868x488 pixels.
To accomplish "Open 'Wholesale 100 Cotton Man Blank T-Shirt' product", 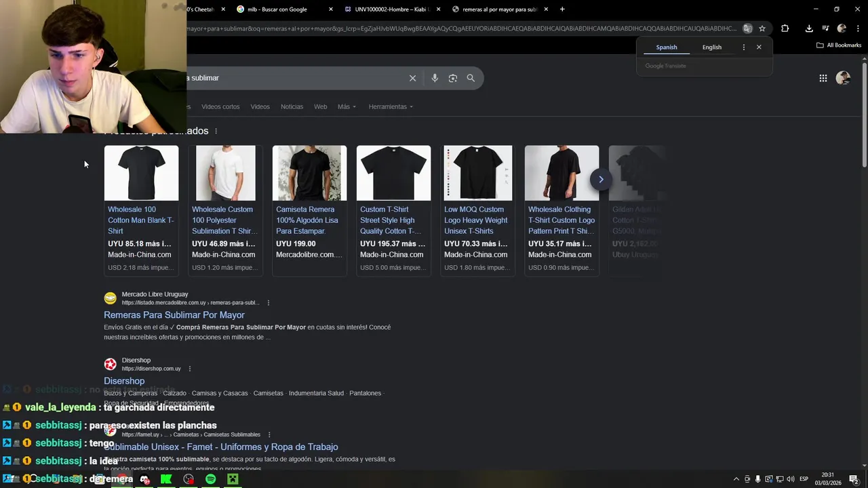I will [x=141, y=220].
